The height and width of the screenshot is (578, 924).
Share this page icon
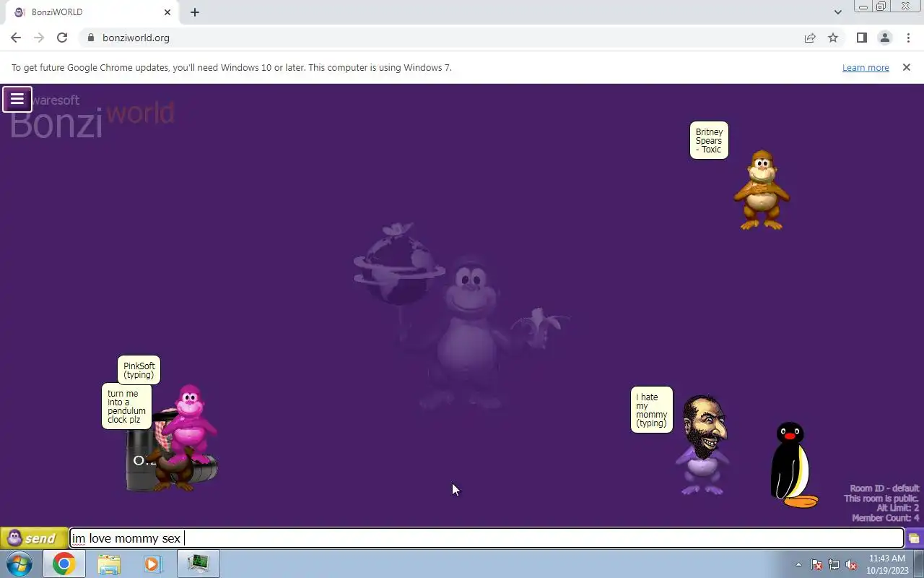tap(810, 38)
